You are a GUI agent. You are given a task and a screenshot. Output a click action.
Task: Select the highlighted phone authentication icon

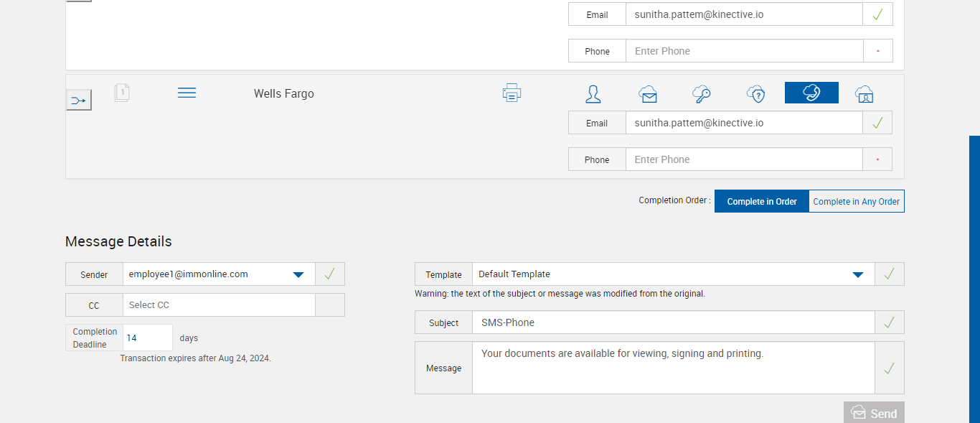811,93
